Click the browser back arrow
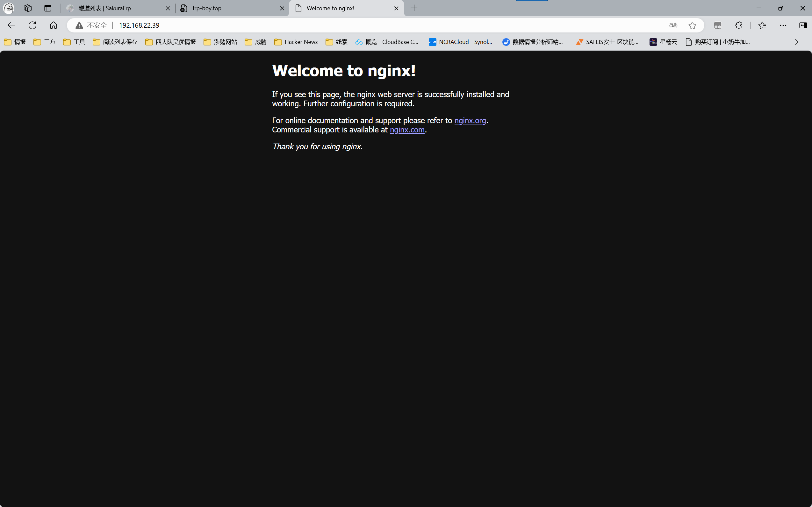812x507 pixels. (11, 25)
